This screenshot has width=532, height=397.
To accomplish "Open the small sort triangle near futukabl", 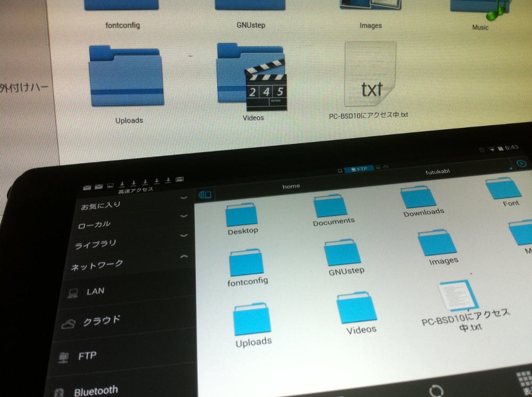I will click(x=511, y=168).
